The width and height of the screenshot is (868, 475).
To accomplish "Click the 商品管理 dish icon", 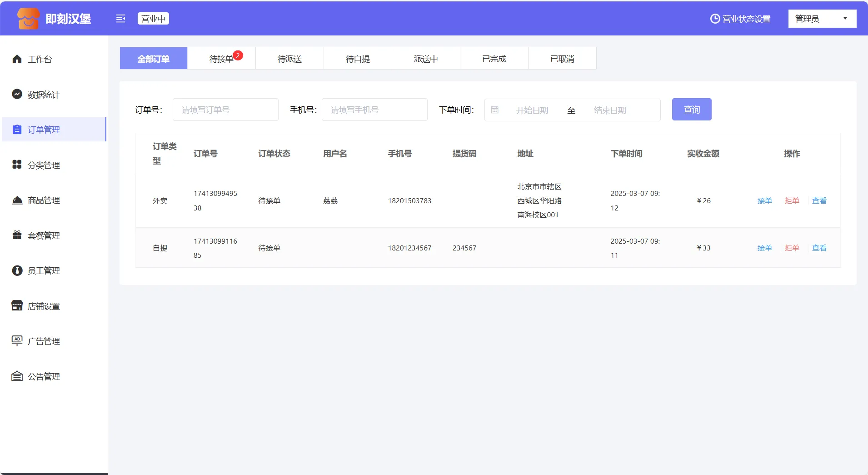I will 17,200.
